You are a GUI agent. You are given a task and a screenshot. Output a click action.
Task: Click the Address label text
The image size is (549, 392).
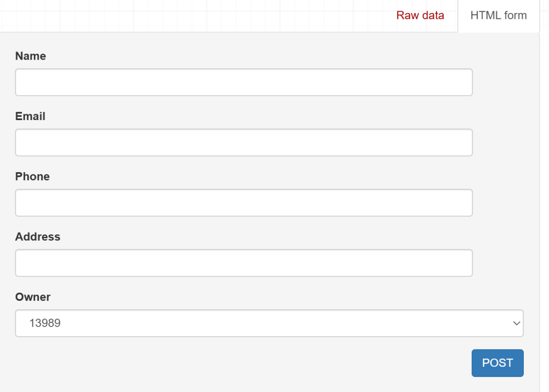tap(38, 236)
